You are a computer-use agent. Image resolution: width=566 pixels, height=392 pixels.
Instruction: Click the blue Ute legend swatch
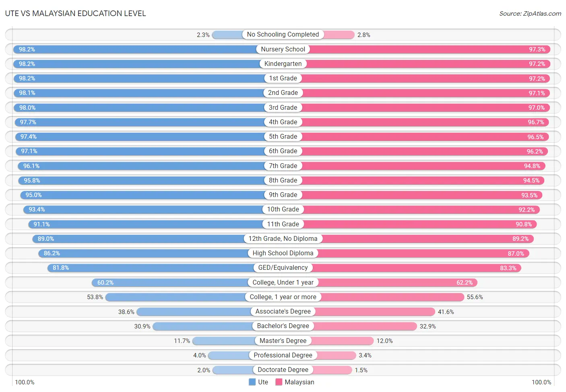pos(252,382)
